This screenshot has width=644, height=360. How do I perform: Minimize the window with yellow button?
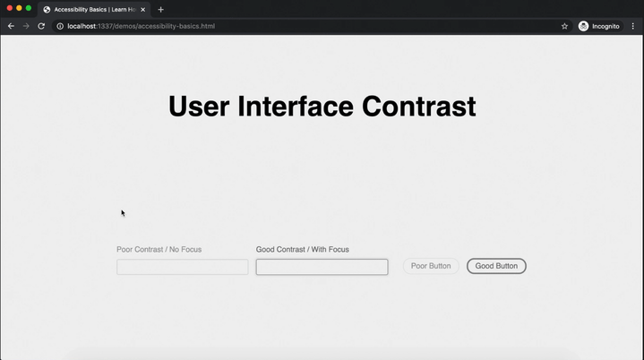click(19, 8)
